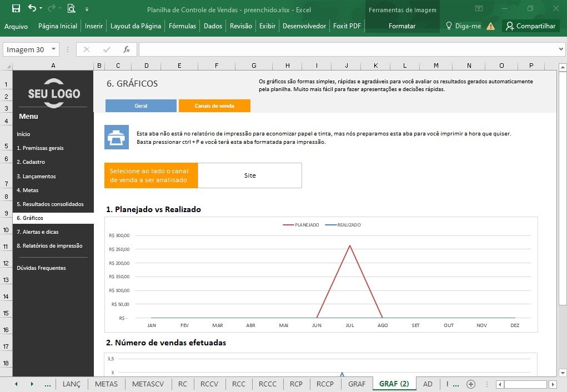Select column G header
Image resolution: width=567 pixels, height=392 pixels.
(x=254, y=66)
